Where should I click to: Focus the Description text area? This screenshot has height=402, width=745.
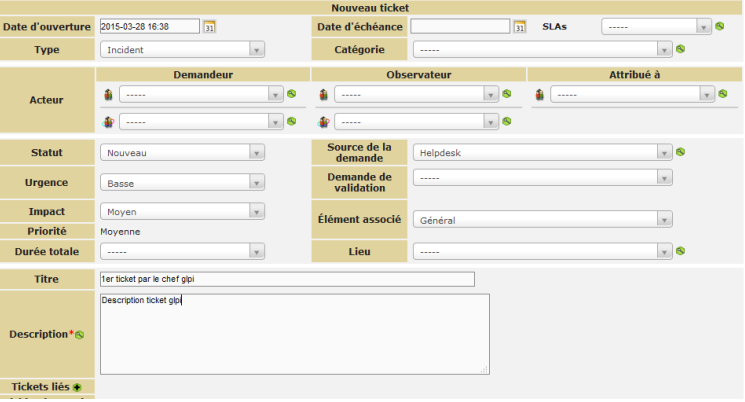[x=294, y=334]
